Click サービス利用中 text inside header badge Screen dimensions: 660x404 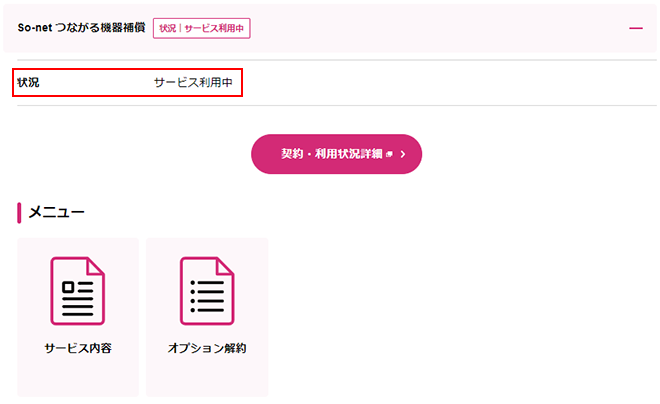pyautogui.click(x=214, y=28)
